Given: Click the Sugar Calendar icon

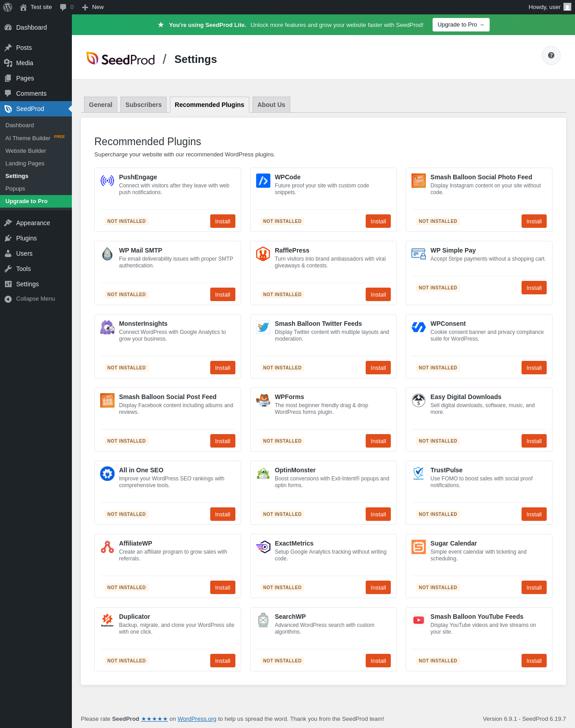Looking at the screenshot, I should pos(419,547).
